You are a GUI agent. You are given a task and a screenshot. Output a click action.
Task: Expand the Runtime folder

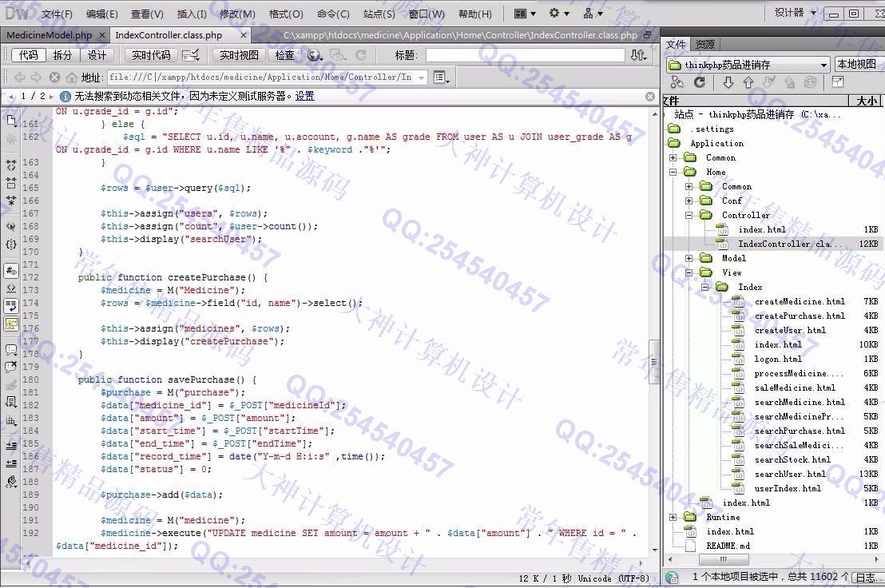[673, 517]
